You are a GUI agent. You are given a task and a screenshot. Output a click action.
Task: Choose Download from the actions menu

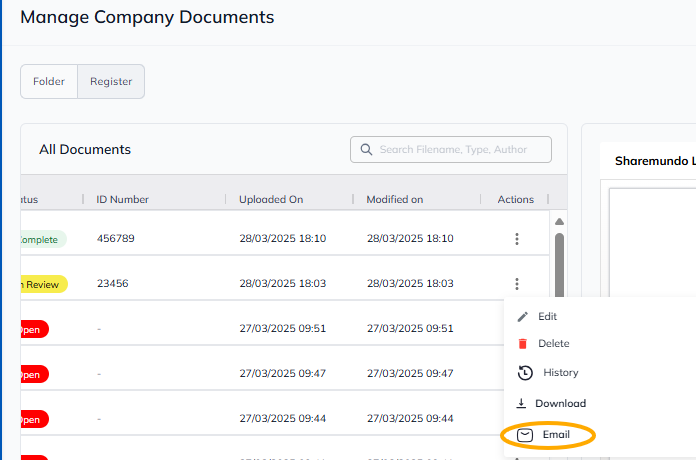(x=560, y=404)
